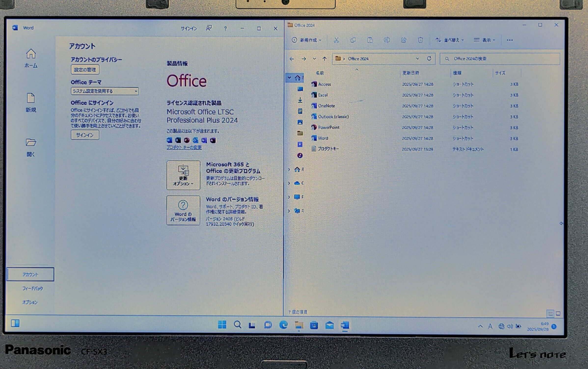
Task: Select Options in Word's left sidebar
Action: click(x=30, y=302)
